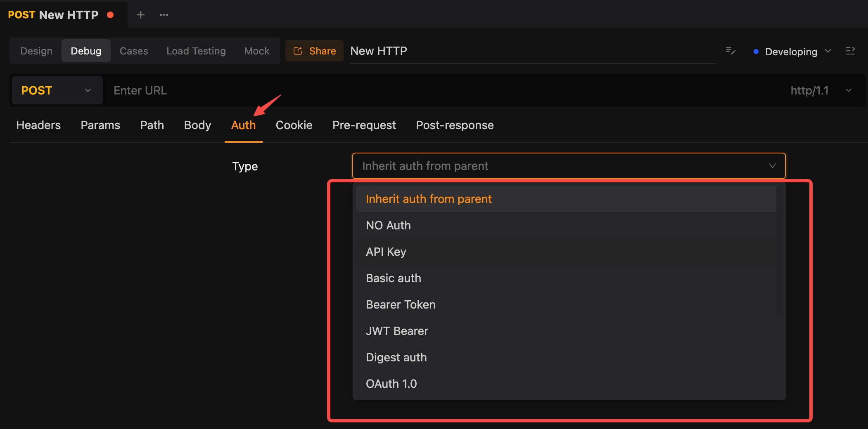Screen dimensions: 868x429
Task: Edit the New HTTP name field
Action: coord(533,51)
